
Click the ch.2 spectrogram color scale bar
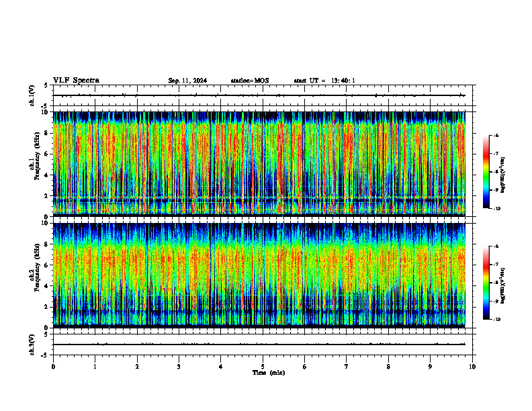tap(486, 283)
